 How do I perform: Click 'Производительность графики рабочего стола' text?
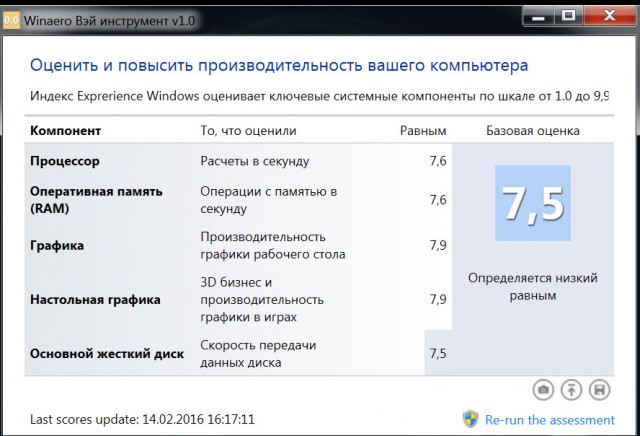(273, 245)
